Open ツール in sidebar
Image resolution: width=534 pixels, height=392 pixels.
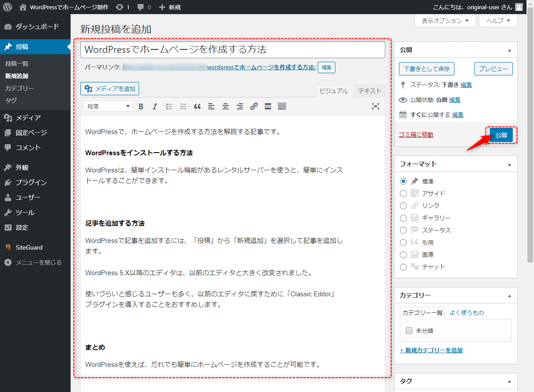click(x=35, y=213)
